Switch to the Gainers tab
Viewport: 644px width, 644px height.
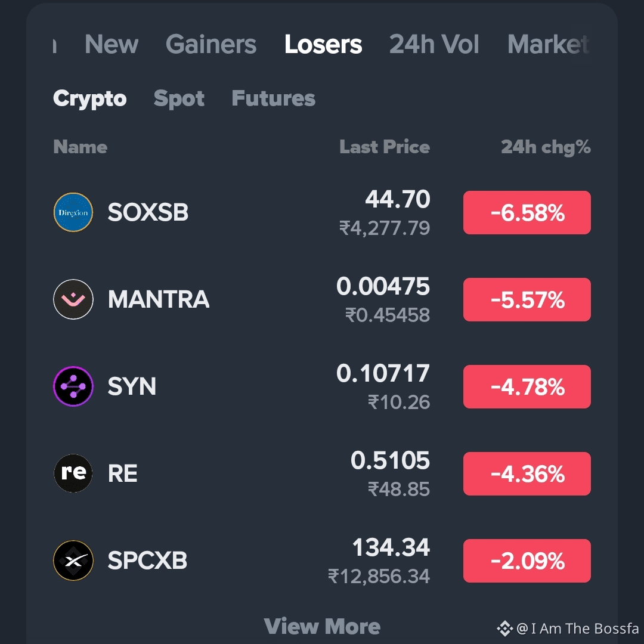pos(211,44)
